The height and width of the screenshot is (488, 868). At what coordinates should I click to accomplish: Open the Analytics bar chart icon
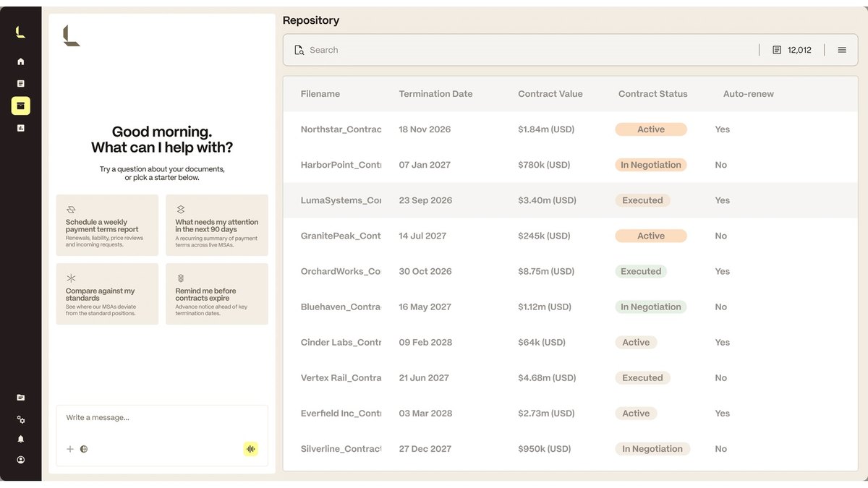tap(20, 128)
